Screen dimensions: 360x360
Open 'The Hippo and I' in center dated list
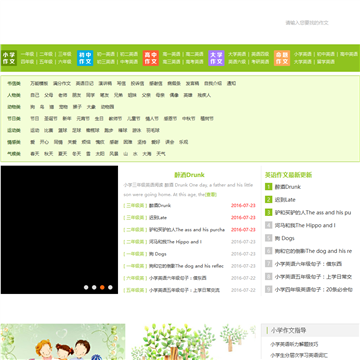[x=175, y=242]
